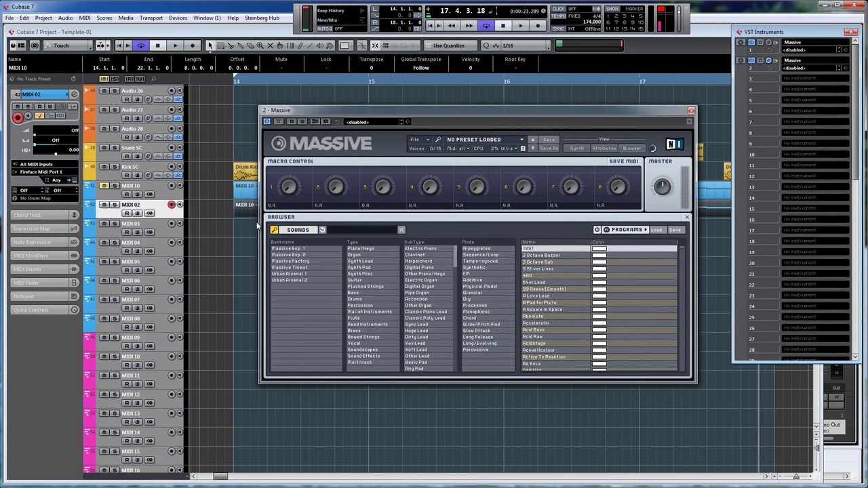Click the SHOW markers button
Screen dimensions: 868x488
coord(612,9)
